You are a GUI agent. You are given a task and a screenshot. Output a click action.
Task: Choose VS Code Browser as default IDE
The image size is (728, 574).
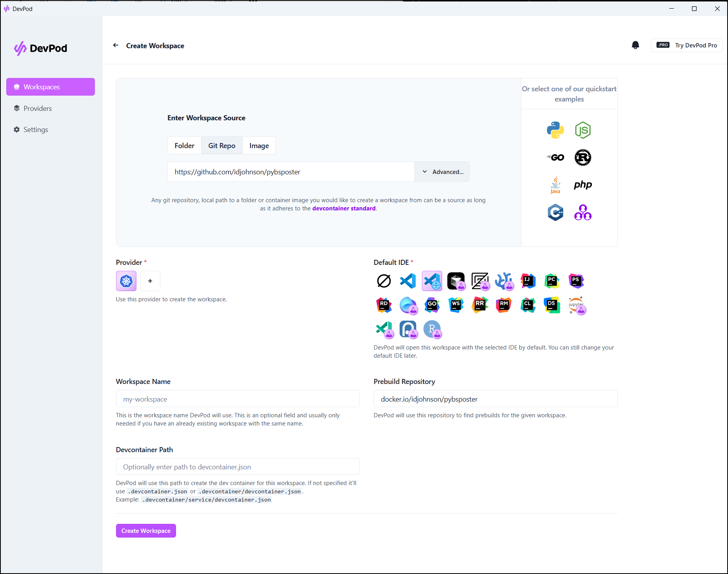(432, 281)
